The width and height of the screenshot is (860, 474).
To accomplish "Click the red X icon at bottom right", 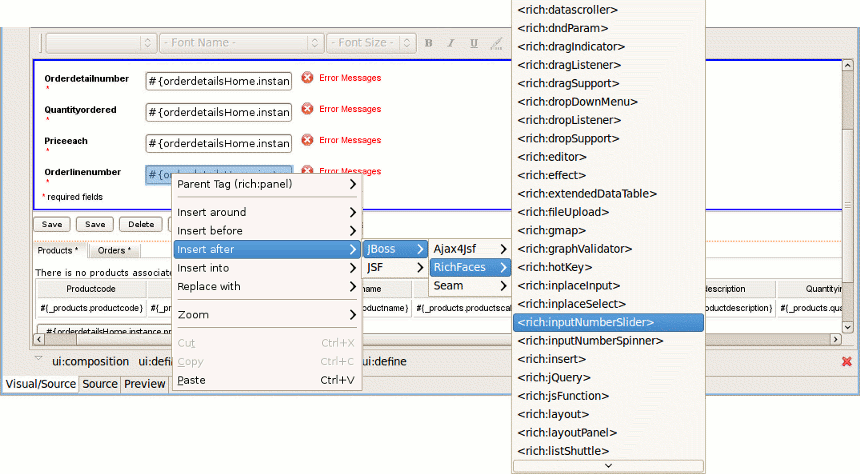I will tap(846, 361).
